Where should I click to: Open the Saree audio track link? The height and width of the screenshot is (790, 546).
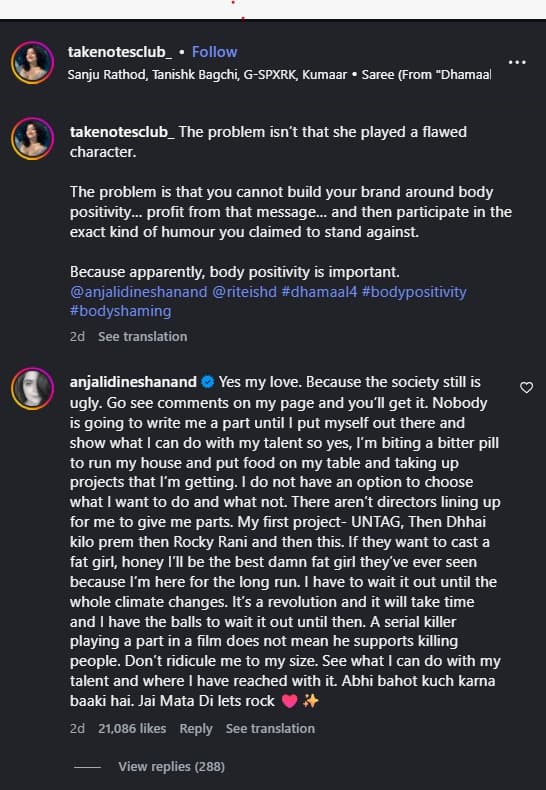tap(426, 75)
